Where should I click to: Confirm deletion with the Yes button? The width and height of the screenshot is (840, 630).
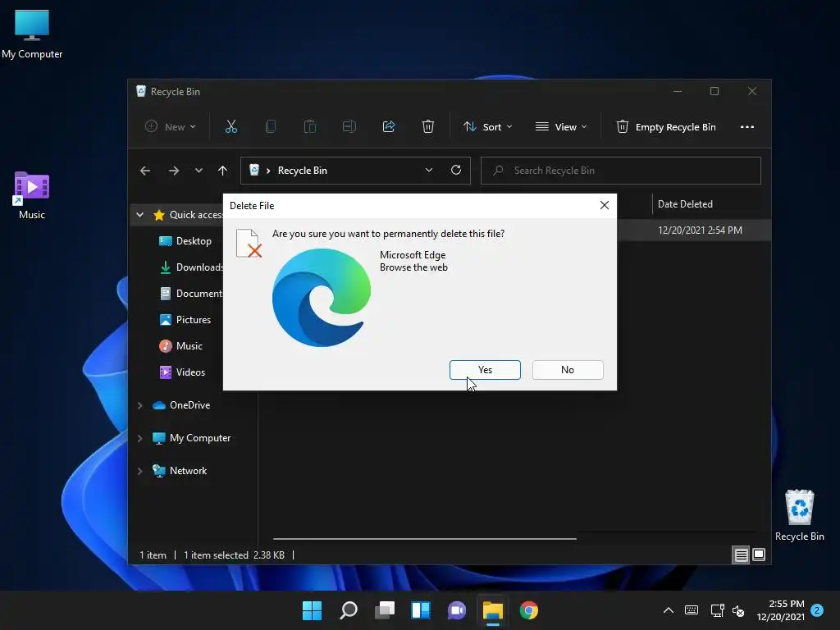pyautogui.click(x=485, y=370)
